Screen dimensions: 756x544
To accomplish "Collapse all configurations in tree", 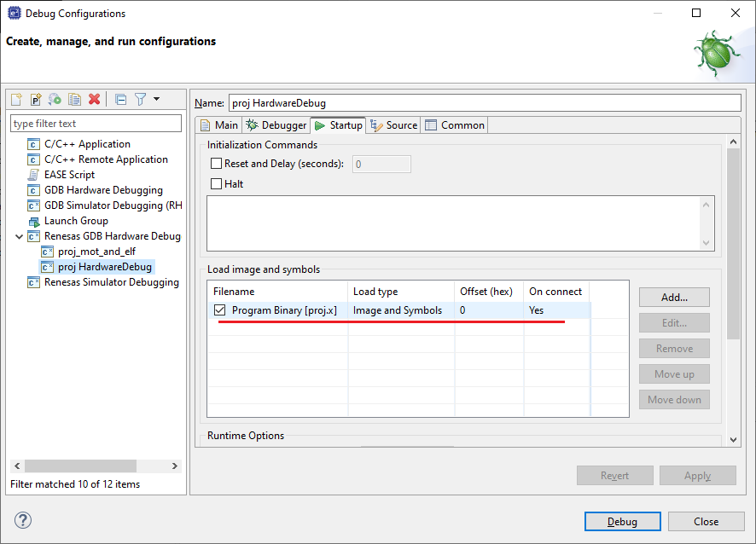I will [120, 100].
